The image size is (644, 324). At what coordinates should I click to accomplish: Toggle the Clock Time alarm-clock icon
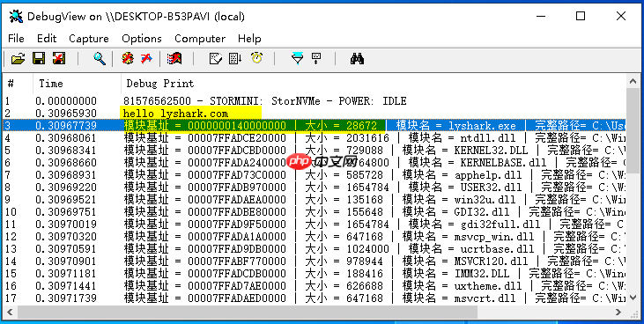point(257,58)
